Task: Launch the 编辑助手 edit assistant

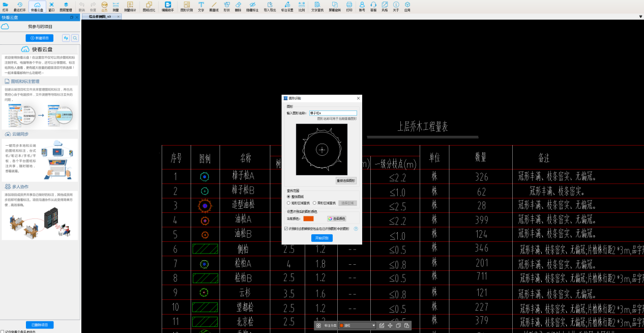Action: coord(168,6)
